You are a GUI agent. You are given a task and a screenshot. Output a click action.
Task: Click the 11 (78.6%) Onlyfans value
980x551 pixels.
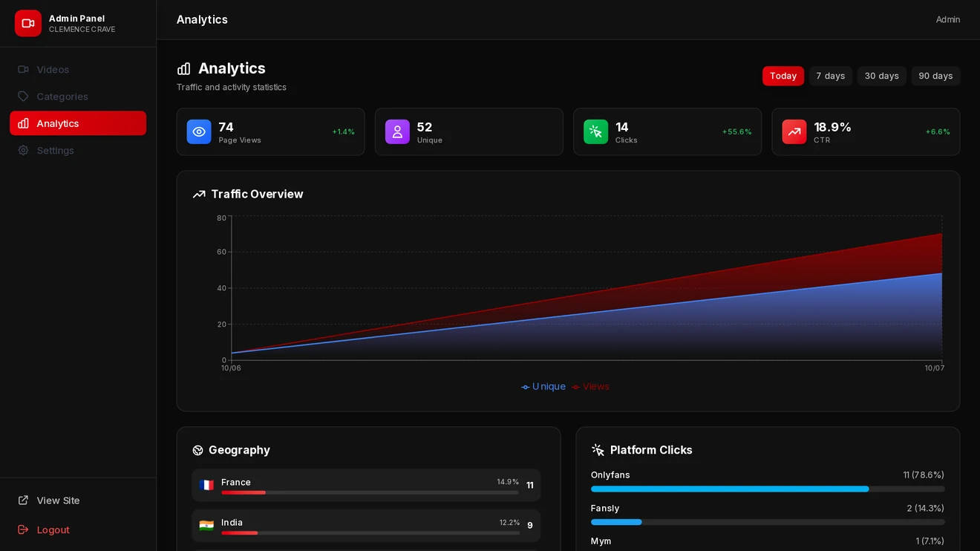coord(924,475)
